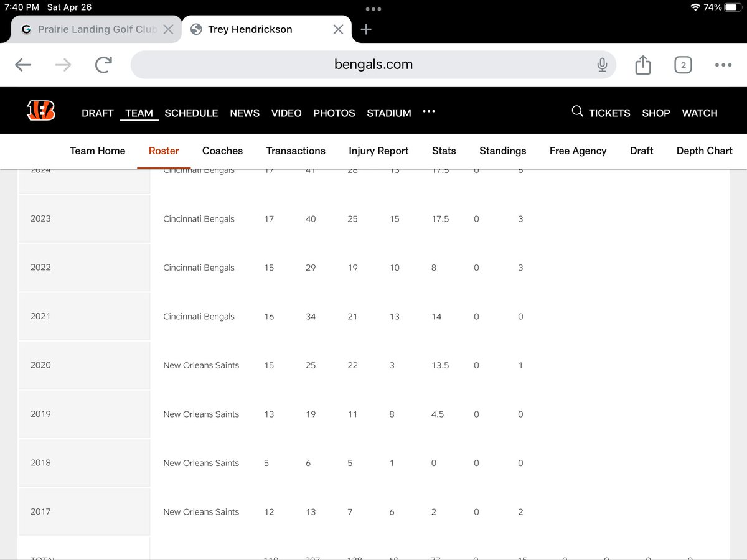Click the WATCH link

[700, 113]
